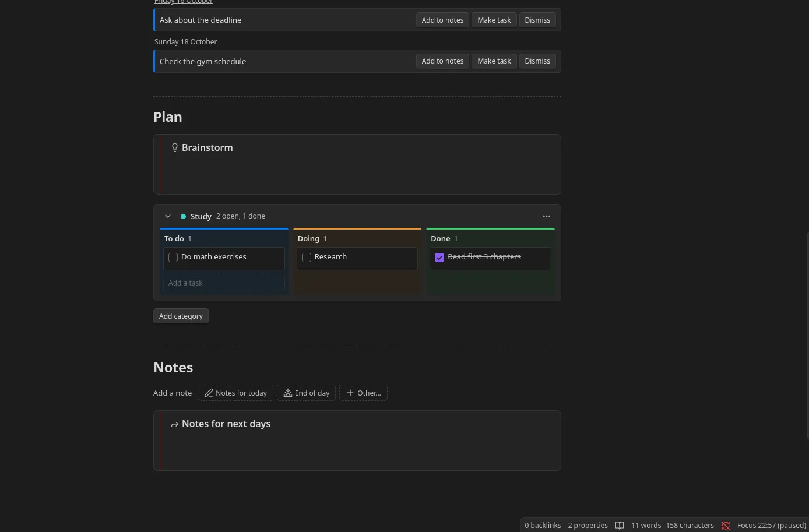Click the Doing column header
Screen dimensions: 809x532
[x=308, y=238]
